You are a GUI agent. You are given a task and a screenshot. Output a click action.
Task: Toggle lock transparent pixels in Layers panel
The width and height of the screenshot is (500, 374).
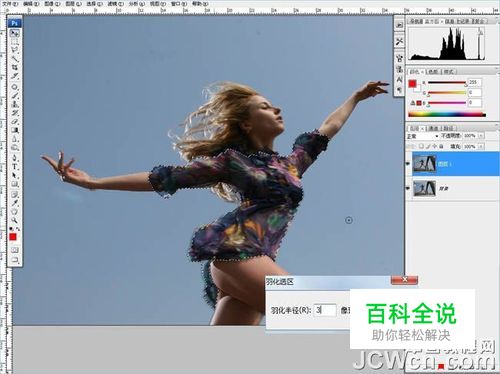pyautogui.click(x=422, y=146)
